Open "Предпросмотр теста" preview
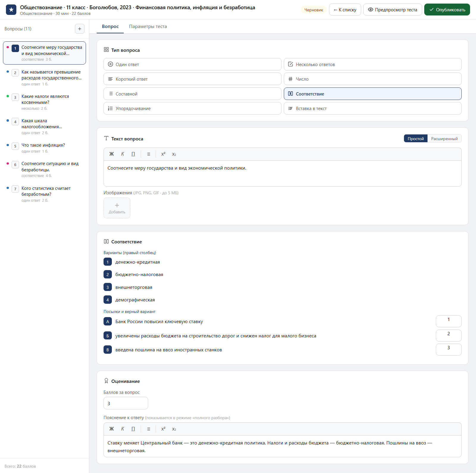The height and width of the screenshot is (473, 476). click(393, 10)
